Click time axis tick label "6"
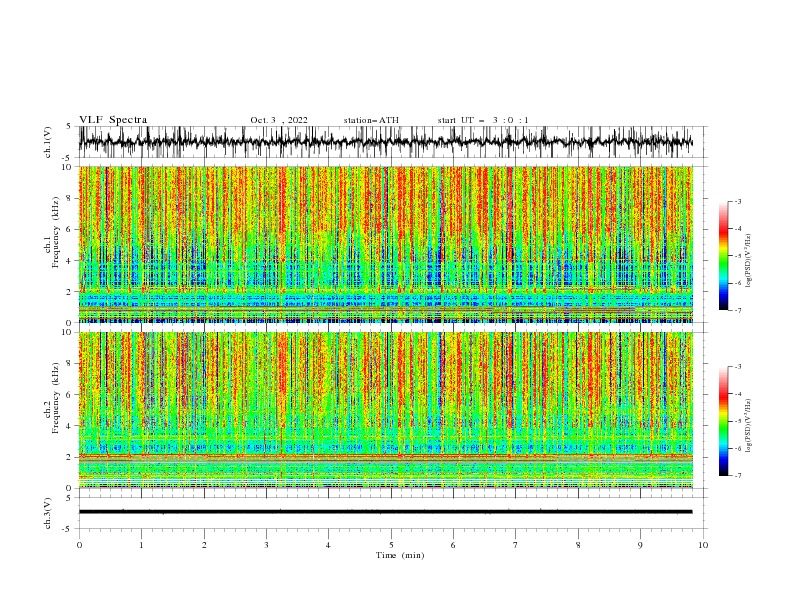 [453, 545]
